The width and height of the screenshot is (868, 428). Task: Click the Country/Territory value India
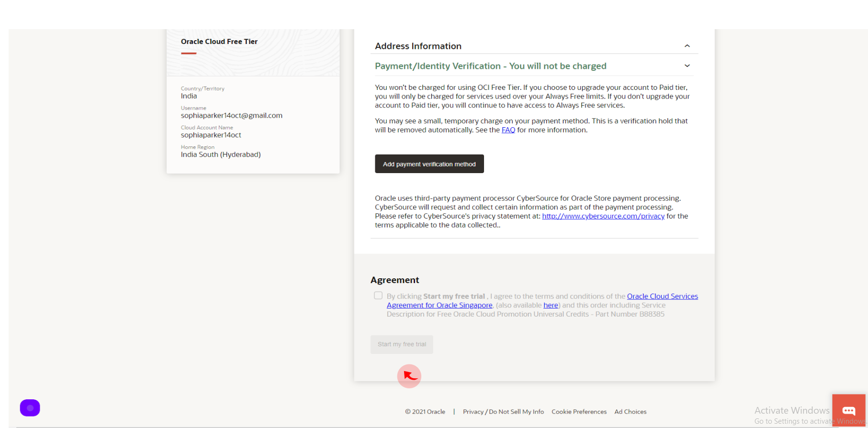point(189,96)
